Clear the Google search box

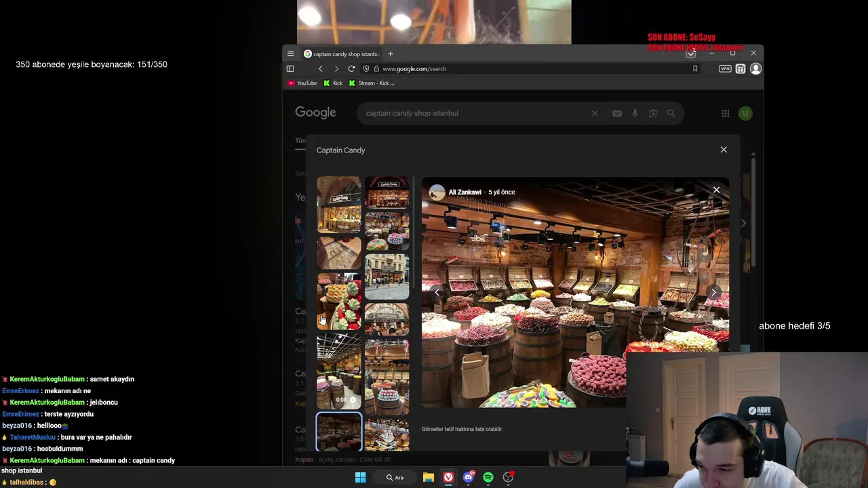click(x=595, y=113)
